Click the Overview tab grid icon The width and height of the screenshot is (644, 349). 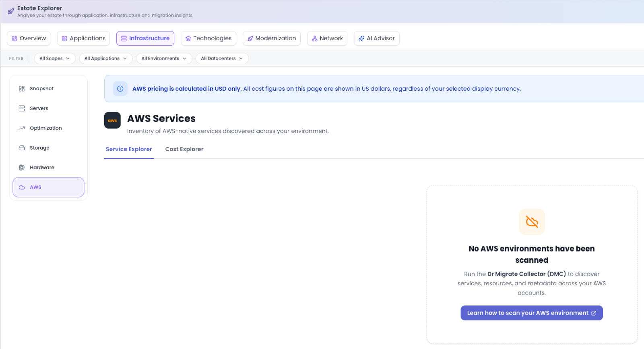(14, 39)
